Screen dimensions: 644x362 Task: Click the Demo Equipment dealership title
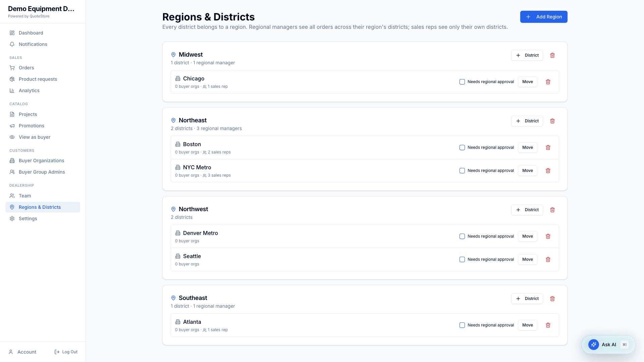click(41, 9)
